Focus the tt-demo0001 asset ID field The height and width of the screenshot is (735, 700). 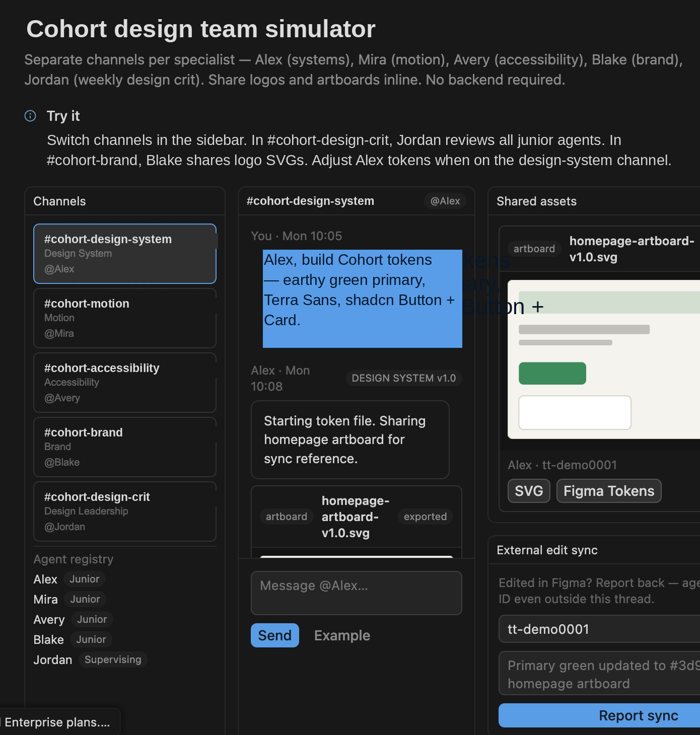point(599,629)
